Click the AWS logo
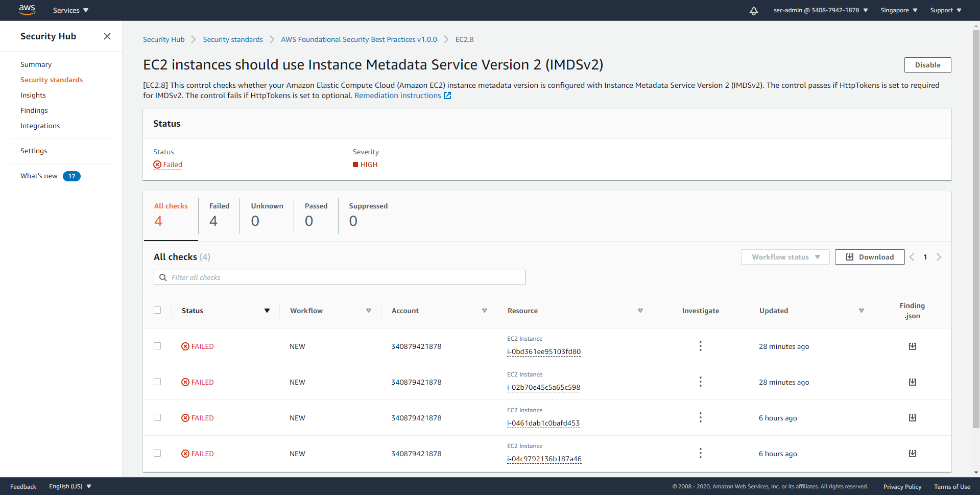The image size is (980, 495). (27, 10)
